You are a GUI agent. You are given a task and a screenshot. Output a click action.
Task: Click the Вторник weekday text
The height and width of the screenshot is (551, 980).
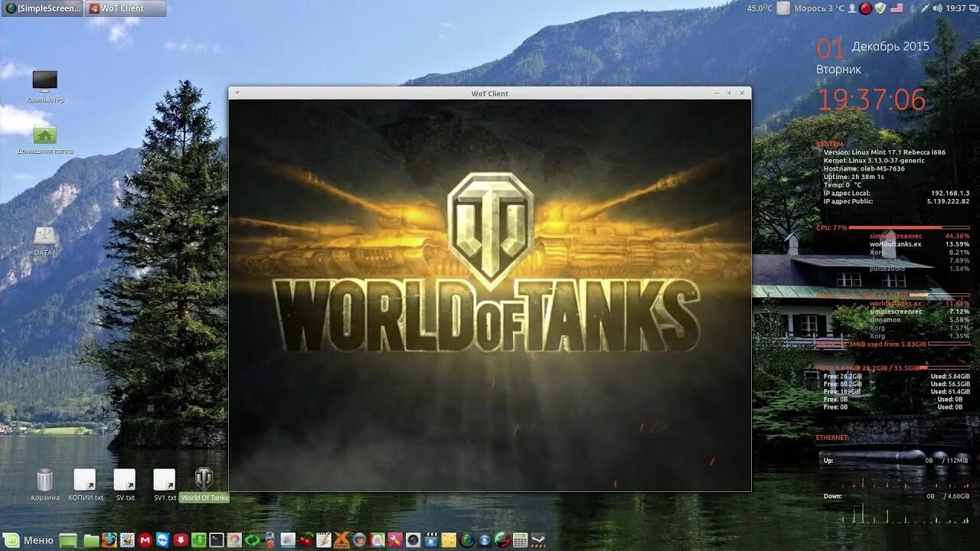coord(838,69)
